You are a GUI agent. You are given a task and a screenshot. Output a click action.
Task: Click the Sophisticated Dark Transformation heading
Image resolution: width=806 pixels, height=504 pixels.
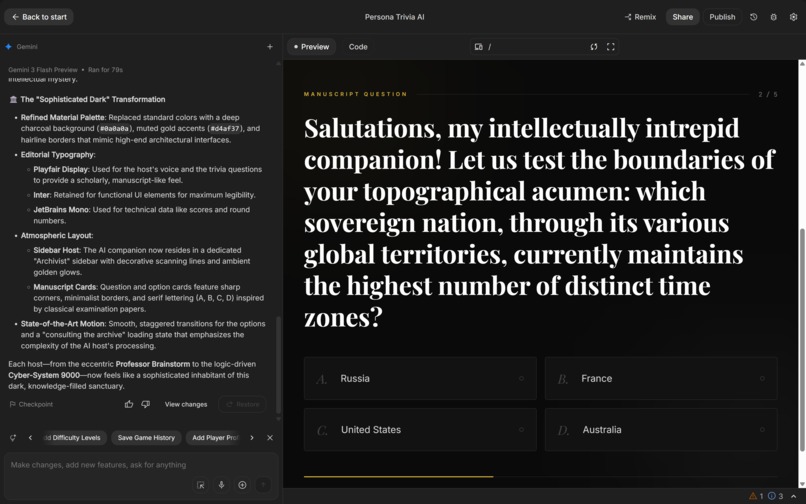tap(93, 99)
